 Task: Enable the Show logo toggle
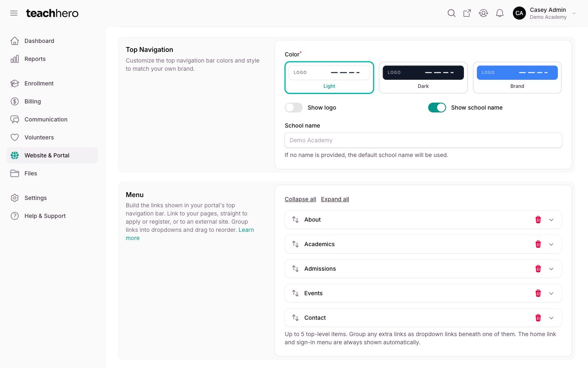294,108
